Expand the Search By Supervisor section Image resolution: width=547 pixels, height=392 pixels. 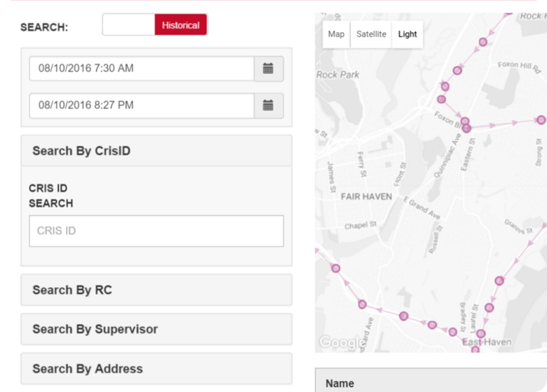pyautogui.click(x=156, y=329)
